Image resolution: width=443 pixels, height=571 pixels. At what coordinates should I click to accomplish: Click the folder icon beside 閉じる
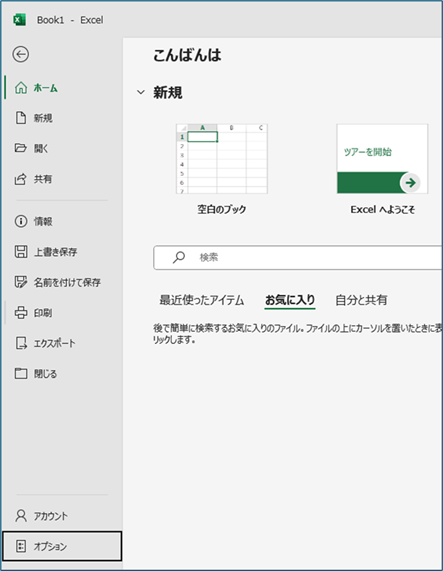click(21, 373)
